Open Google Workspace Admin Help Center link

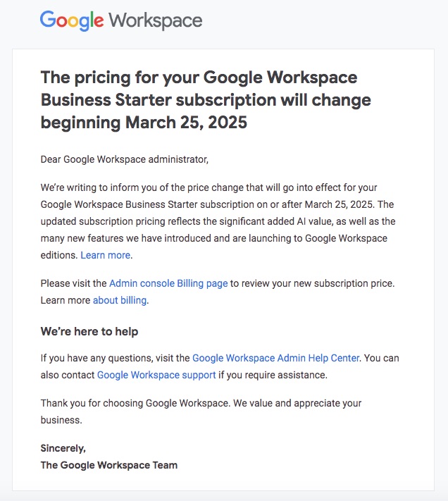(x=275, y=358)
